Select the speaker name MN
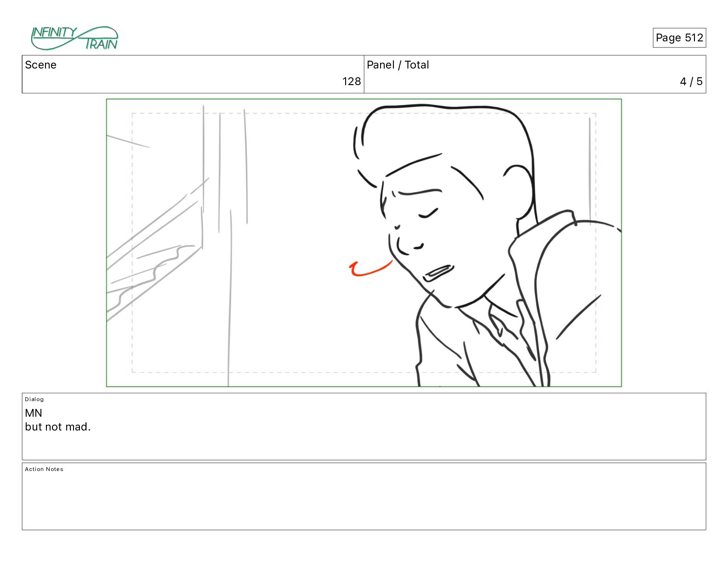 [34, 413]
